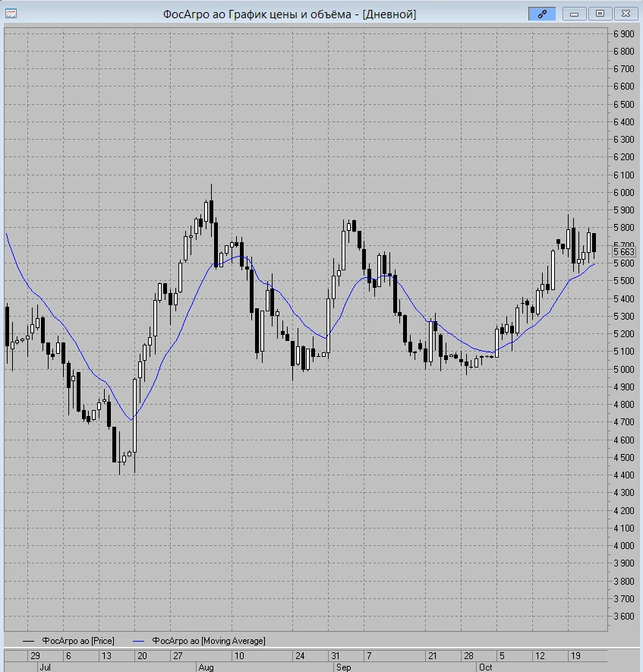Screen dimensions: 643x672
Task: Click date label '24' on time axis
Action: [300, 656]
